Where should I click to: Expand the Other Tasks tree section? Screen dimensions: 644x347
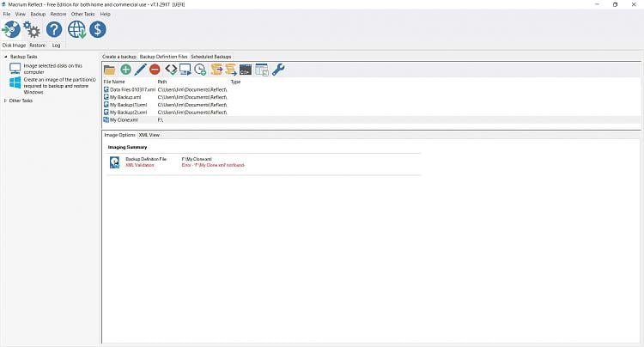click(x=5, y=100)
